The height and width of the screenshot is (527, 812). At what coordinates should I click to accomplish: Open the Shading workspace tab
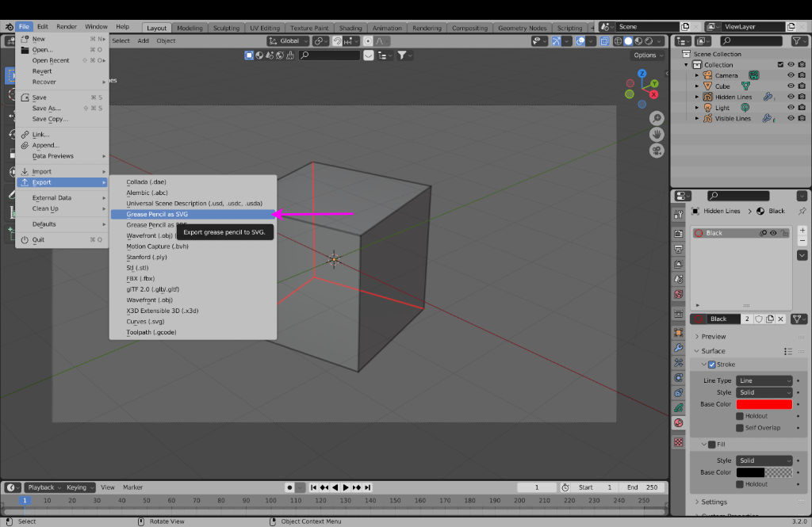click(350, 28)
